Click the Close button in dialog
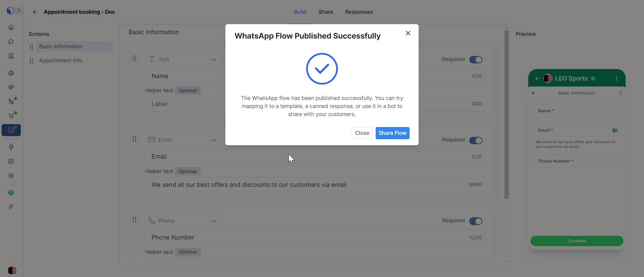Image resolution: width=644 pixels, height=277 pixels. click(x=362, y=133)
